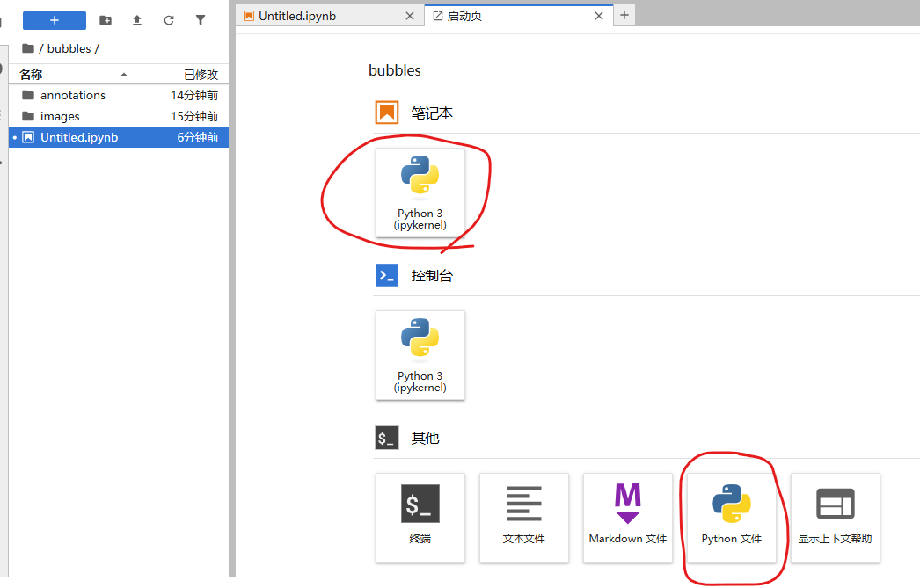The width and height of the screenshot is (920, 588).
Task: Go to the bubbles breadcrumb folder
Action: [x=69, y=48]
